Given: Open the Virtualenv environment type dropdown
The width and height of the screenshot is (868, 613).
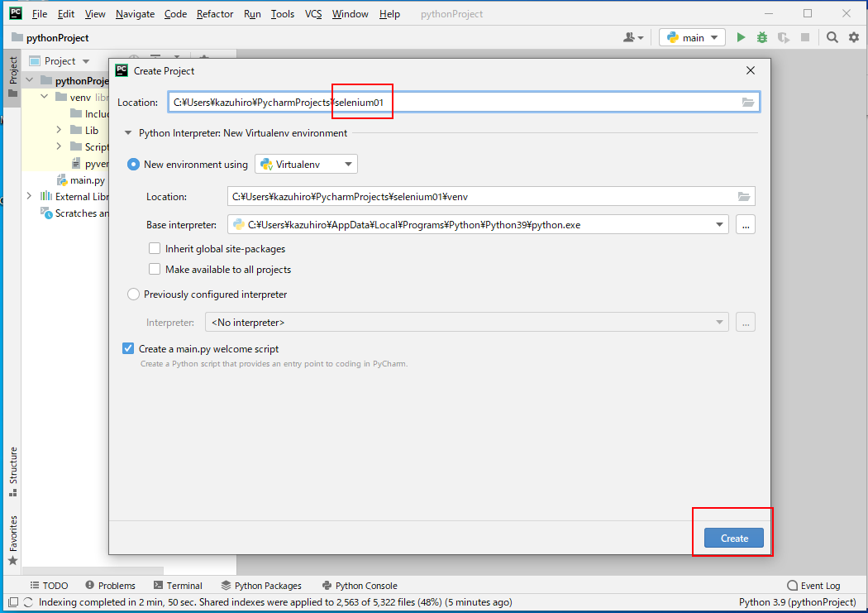Looking at the screenshot, I should click(x=306, y=164).
